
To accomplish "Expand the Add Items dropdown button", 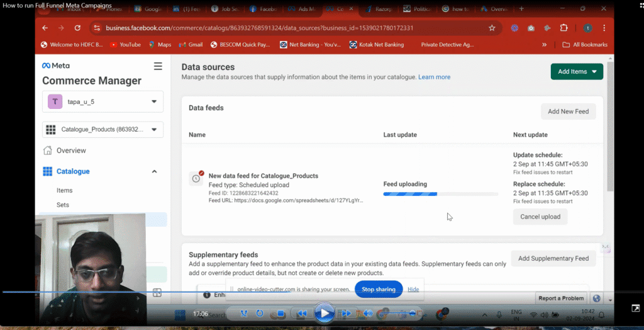I will pyautogui.click(x=577, y=72).
